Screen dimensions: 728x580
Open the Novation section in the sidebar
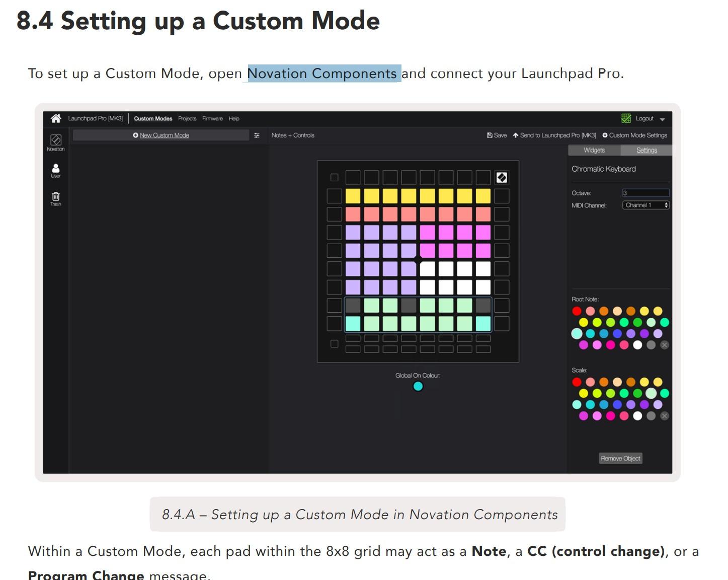coord(56,142)
